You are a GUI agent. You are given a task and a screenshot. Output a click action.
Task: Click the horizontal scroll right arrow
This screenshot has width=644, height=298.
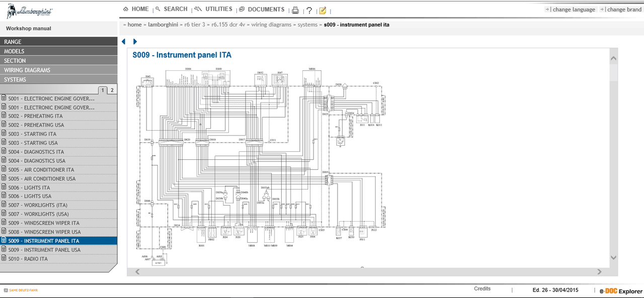599,272
